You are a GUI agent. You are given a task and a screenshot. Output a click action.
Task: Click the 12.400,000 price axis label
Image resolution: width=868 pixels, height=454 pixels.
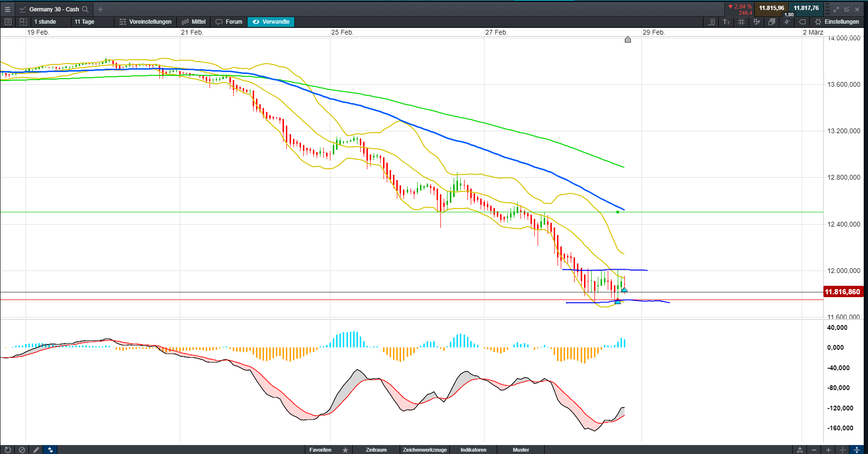click(843, 224)
